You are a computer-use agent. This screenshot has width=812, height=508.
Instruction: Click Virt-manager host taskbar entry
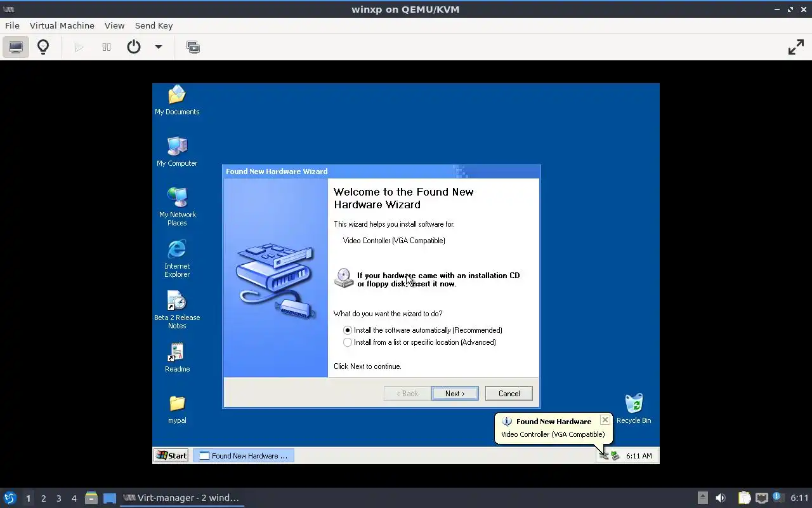pos(182,498)
